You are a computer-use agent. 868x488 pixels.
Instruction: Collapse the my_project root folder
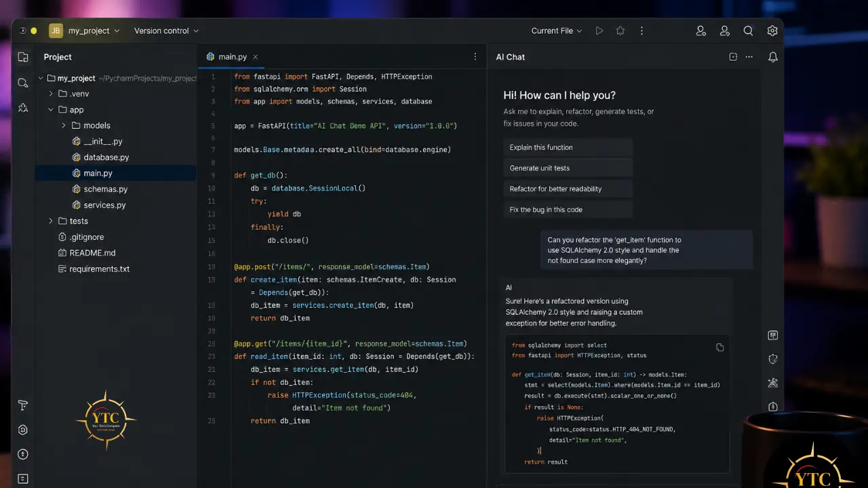pos(41,78)
